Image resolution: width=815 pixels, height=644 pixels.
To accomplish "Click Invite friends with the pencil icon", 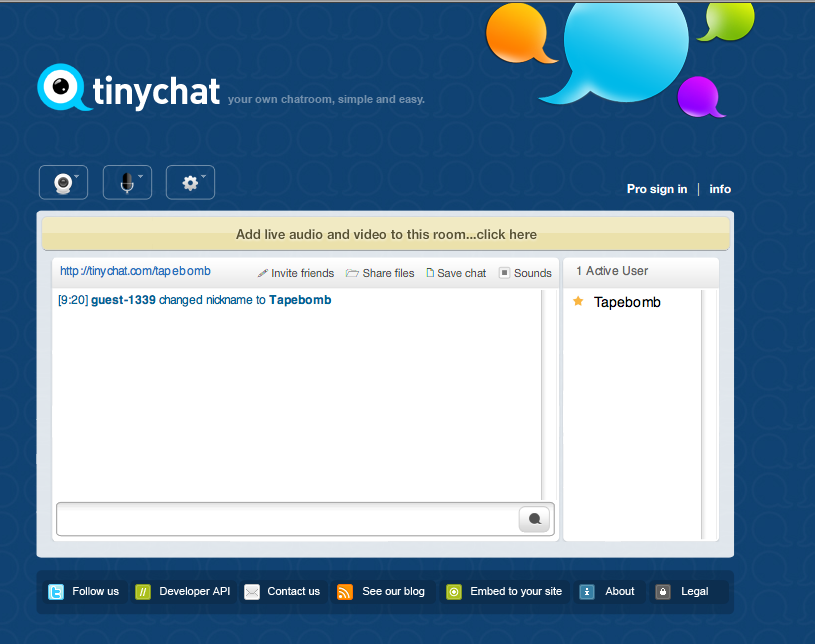I will click(x=295, y=273).
